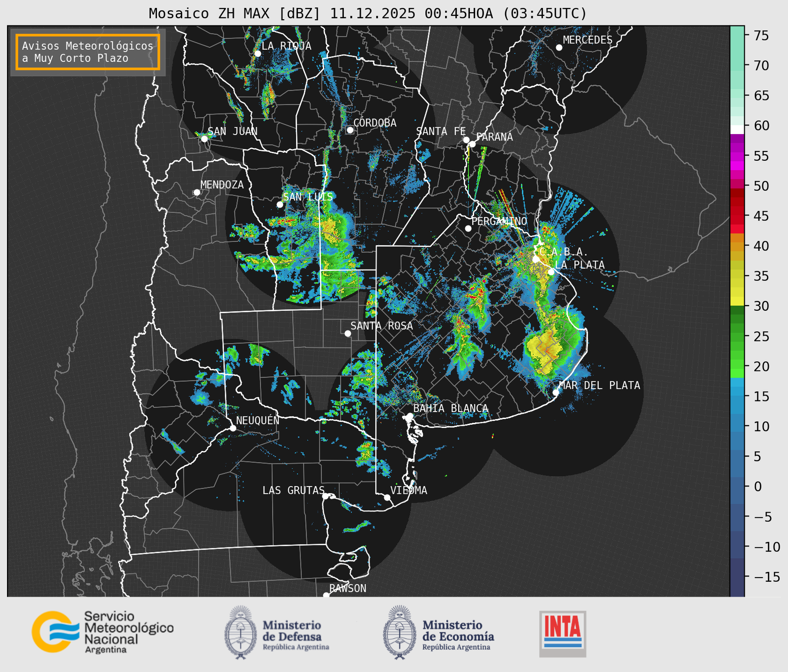This screenshot has height=672, width=788.
Task: Click the 40 dBZ label on scale
Action: coord(761,246)
